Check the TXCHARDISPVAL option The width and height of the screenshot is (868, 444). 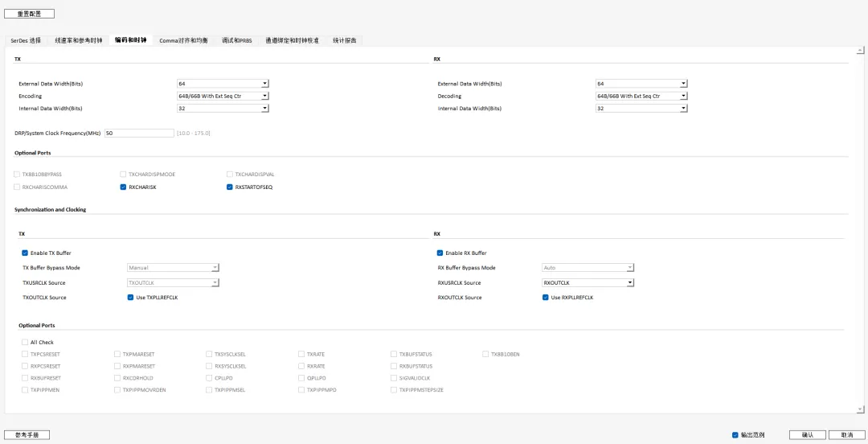pyautogui.click(x=229, y=174)
